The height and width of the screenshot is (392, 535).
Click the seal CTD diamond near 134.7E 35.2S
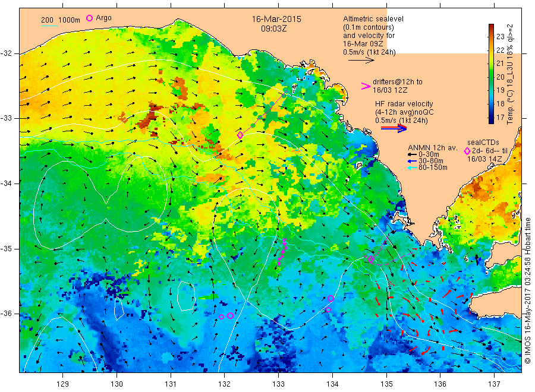point(371,259)
